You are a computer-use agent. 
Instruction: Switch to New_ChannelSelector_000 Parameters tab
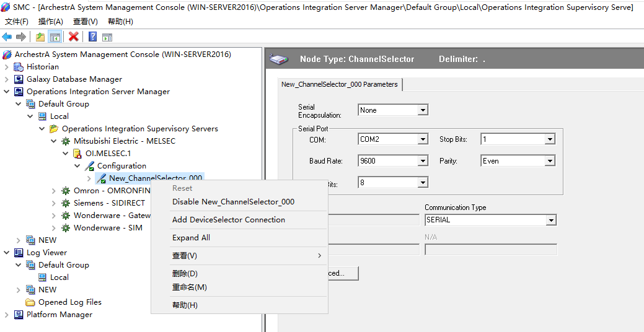pos(340,84)
